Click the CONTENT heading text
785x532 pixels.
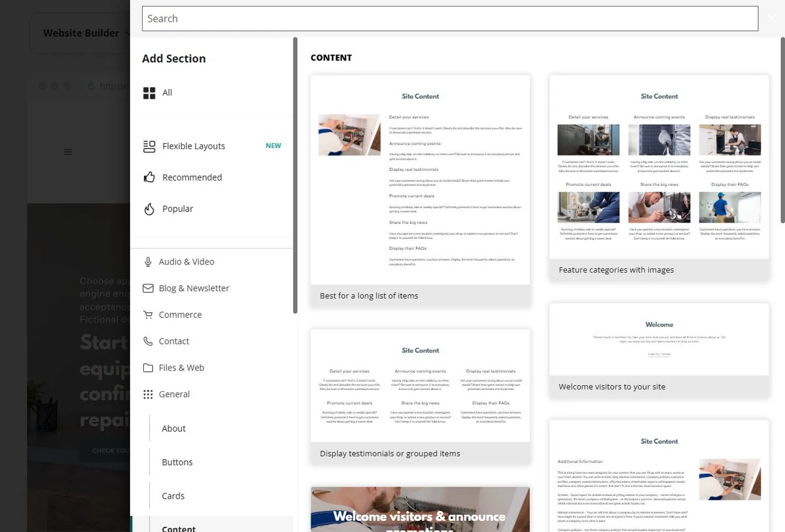pyautogui.click(x=331, y=58)
